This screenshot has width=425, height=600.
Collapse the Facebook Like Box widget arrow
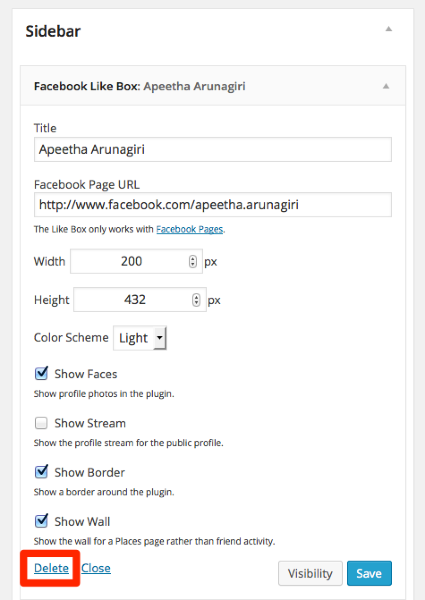386,86
